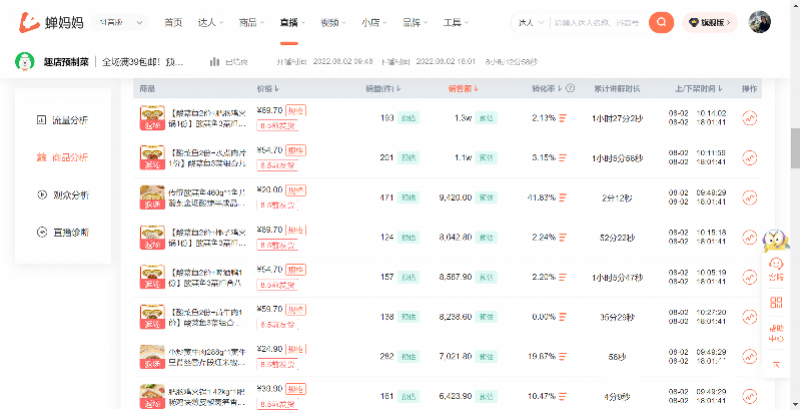Click the conversion rate help question mark icon

coord(569,89)
